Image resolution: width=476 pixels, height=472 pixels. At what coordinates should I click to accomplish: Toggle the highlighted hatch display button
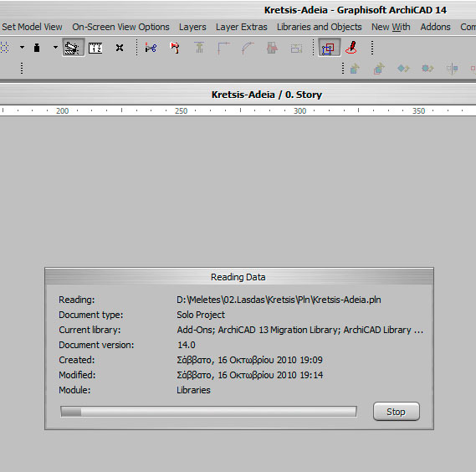click(x=73, y=48)
